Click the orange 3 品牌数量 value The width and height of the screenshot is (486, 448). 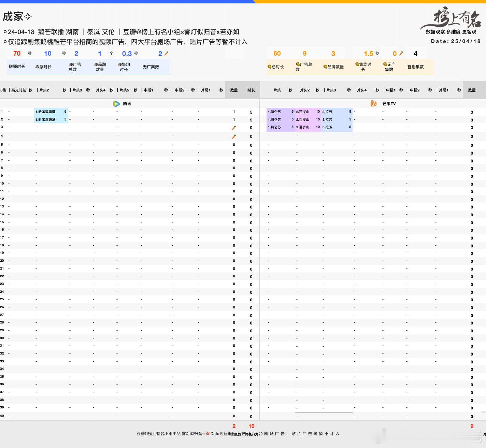pos(333,54)
